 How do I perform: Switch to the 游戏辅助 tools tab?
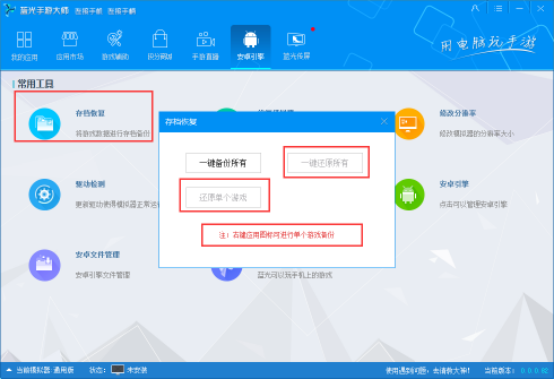pyautogui.click(x=115, y=46)
